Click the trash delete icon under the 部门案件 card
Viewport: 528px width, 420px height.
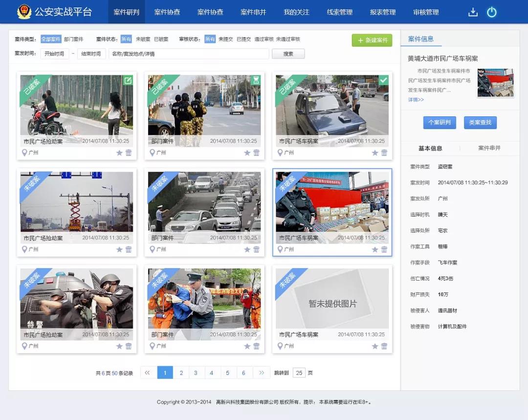tap(256, 153)
